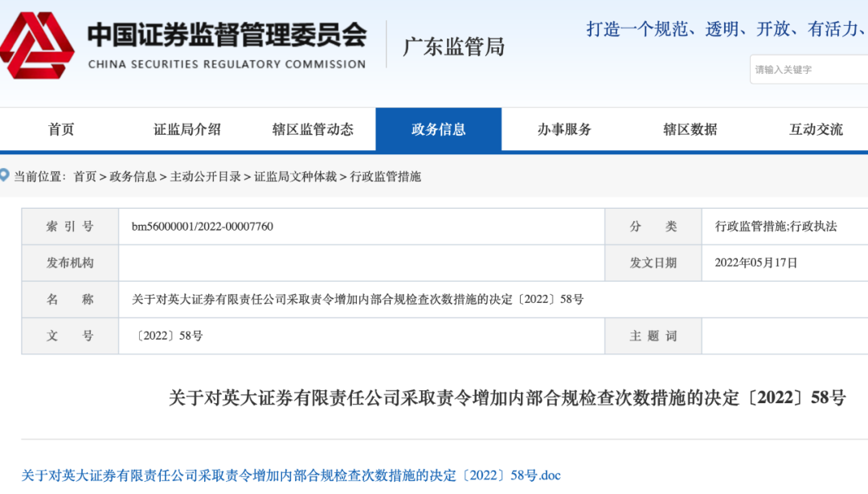Open the 证监局介绍 navigation tab
The width and height of the screenshot is (868, 494).
pyautogui.click(x=187, y=129)
